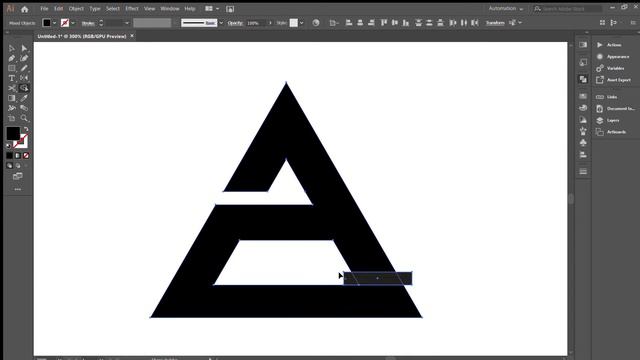640x360 pixels.
Task: Open the Help menu
Action: 190,9
